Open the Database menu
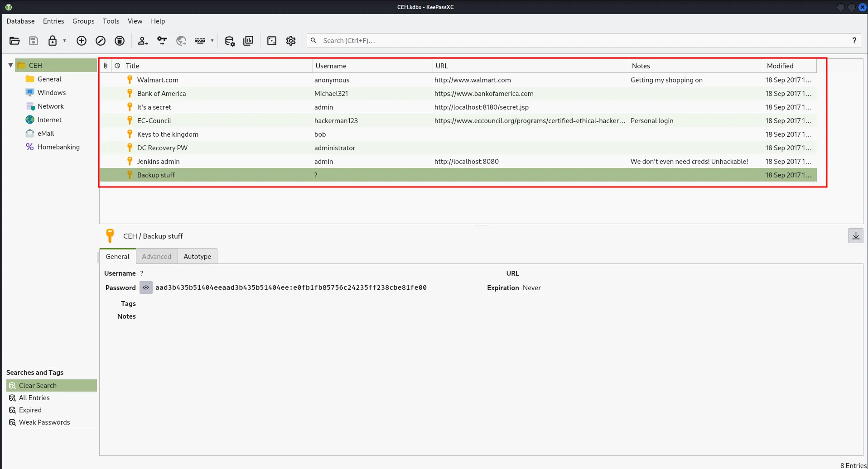Viewport: 868px width, 469px height. [x=20, y=21]
